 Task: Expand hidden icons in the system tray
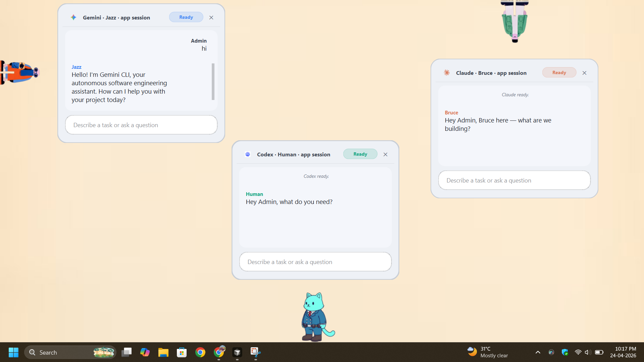(x=538, y=352)
